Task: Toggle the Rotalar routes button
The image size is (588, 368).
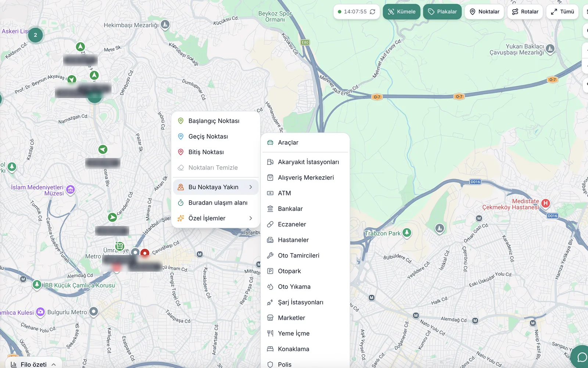Action: pyautogui.click(x=525, y=12)
